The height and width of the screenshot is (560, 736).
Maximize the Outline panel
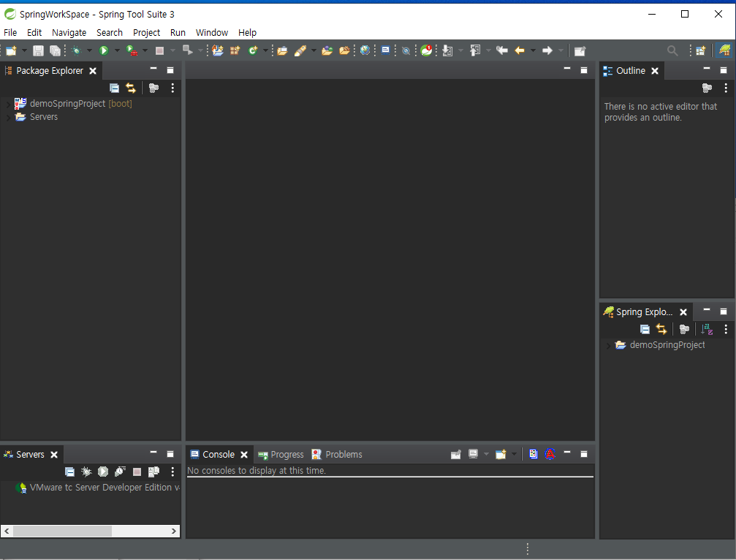pos(724,70)
